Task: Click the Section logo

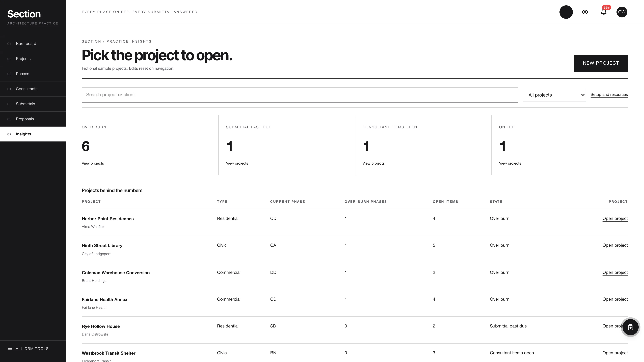Action: coord(24,14)
